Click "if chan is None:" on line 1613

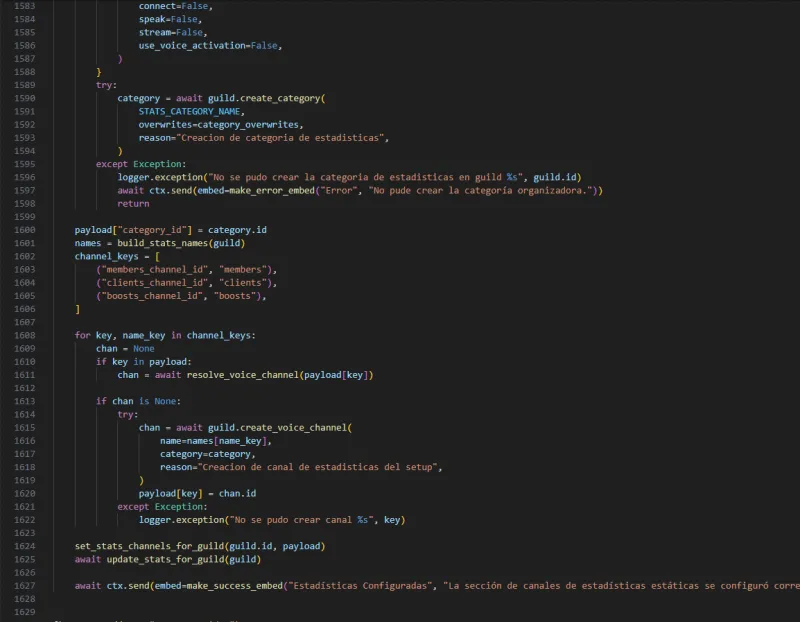click(138, 401)
